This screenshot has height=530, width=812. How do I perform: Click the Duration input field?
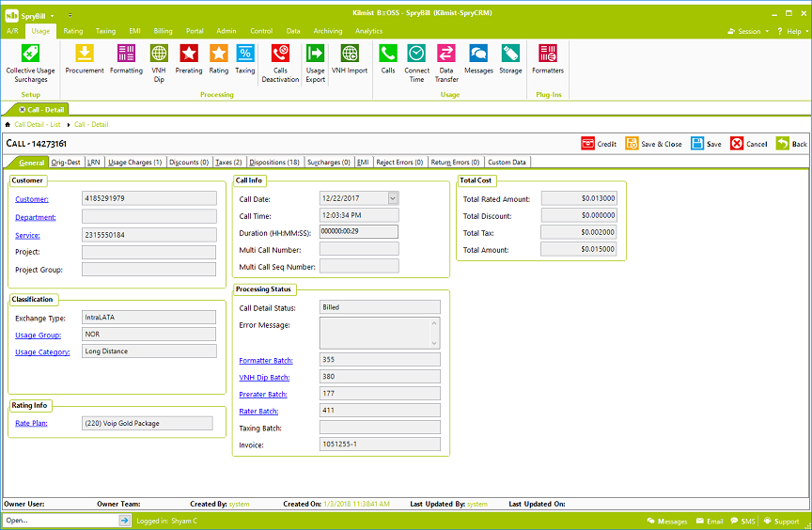point(359,231)
